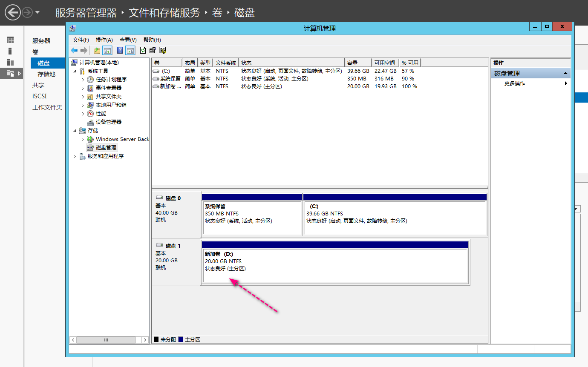Open the 文件(F) menu
The image size is (588, 367).
pyautogui.click(x=81, y=40)
